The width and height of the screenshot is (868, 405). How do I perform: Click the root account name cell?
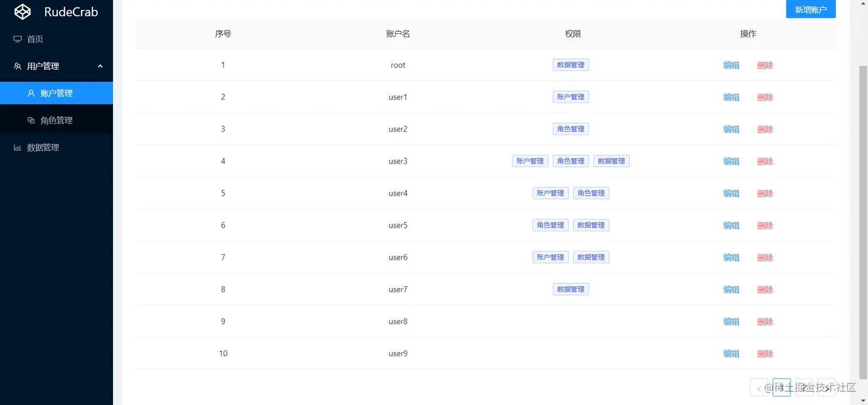coord(398,65)
